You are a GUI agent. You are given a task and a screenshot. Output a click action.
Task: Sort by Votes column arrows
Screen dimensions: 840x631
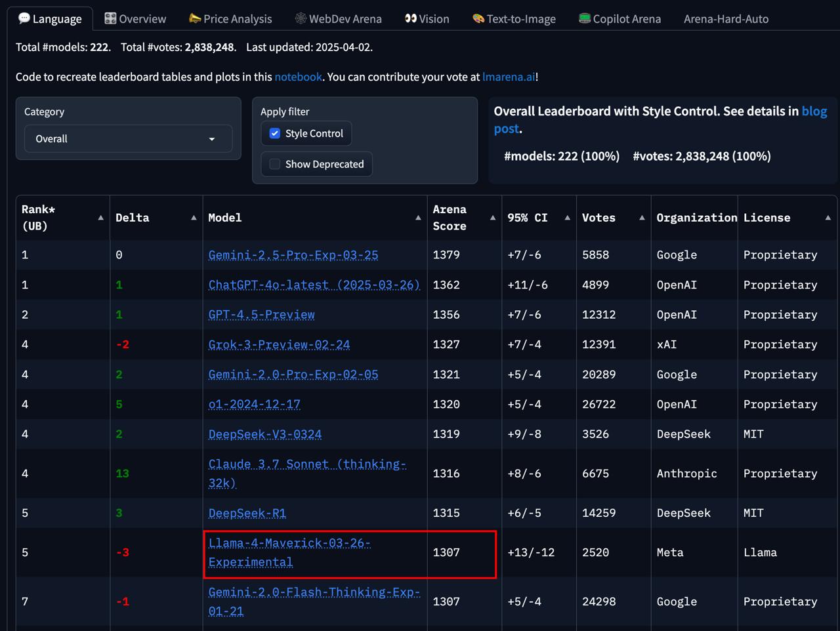642,218
